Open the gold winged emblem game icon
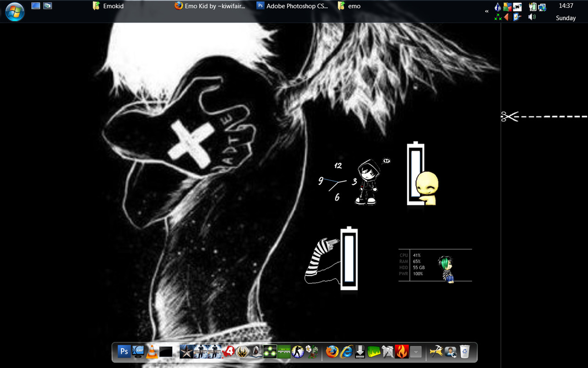Image resolution: width=588 pixels, height=368 pixels. (x=242, y=352)
